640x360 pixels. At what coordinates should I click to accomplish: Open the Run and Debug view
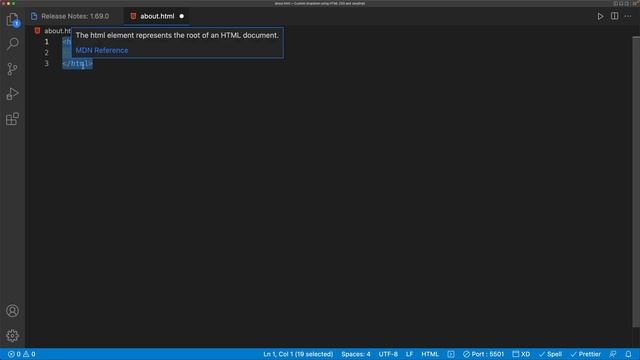(12, 94)
